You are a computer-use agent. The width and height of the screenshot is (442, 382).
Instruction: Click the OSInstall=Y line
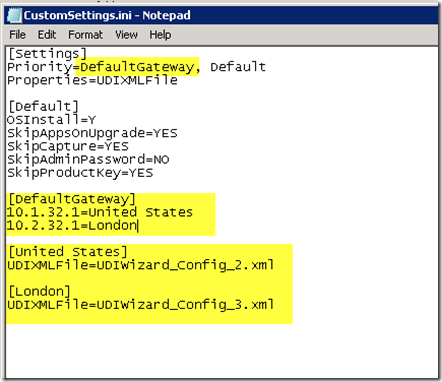tap(51, 120)
